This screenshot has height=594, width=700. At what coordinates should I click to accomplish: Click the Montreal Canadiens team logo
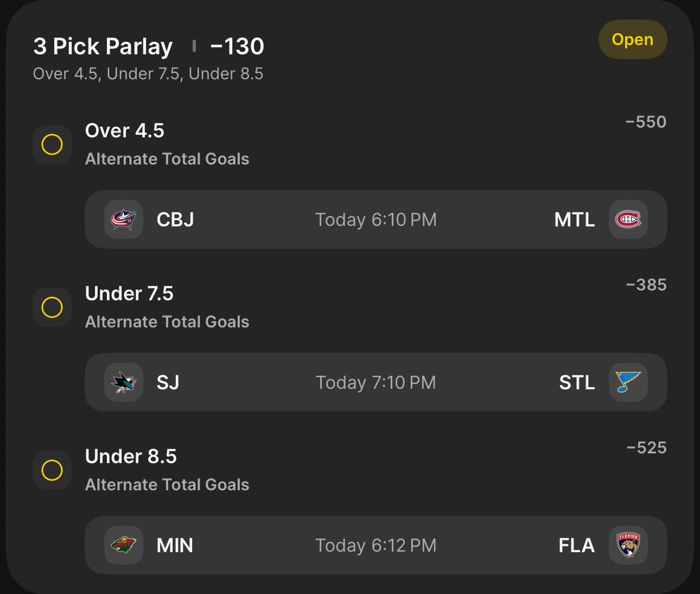point(628,219)
